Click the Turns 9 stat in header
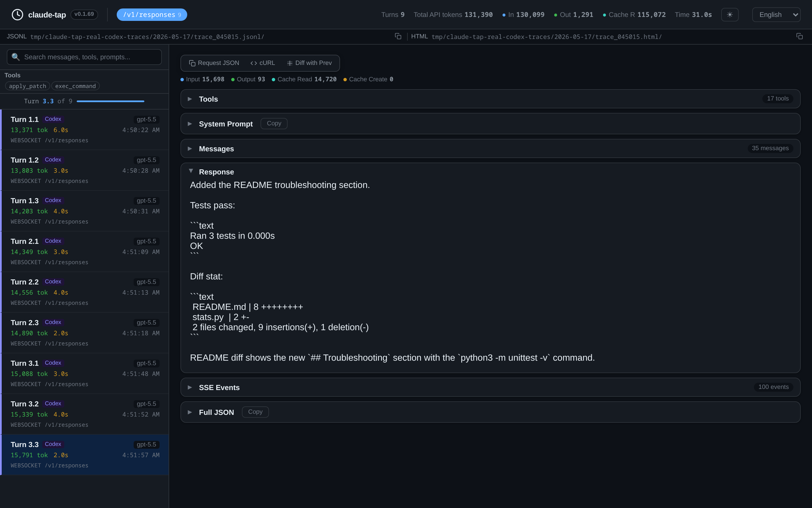The image size is (812, 508). click(x=393, y=15)
